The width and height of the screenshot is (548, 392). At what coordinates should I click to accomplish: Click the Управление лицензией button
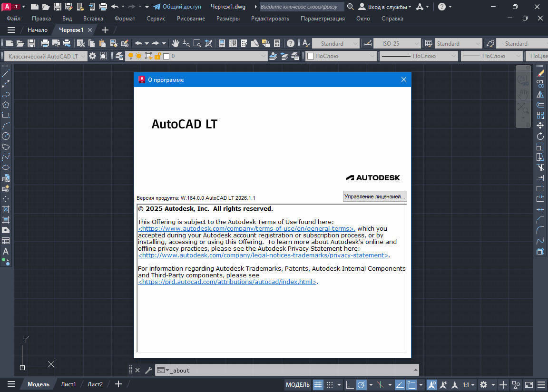[375, 196]
